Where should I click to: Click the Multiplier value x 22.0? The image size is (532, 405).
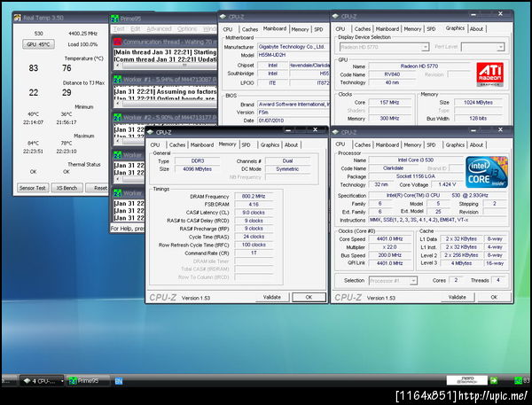[x=389, y=247]
